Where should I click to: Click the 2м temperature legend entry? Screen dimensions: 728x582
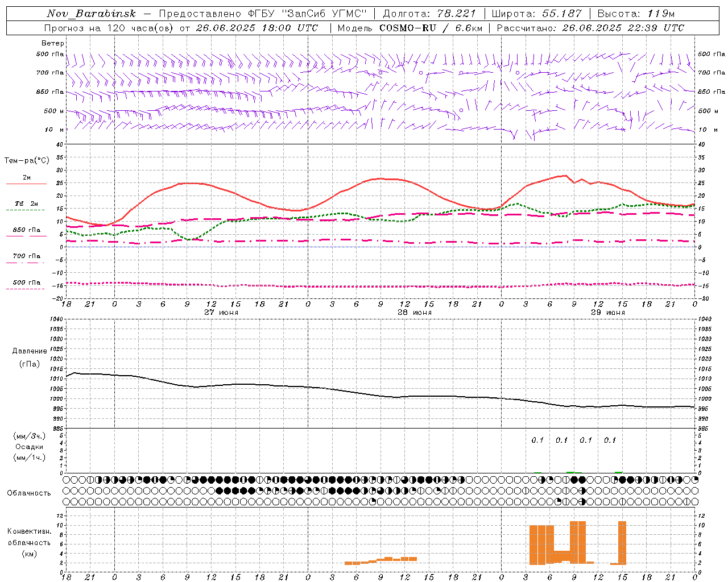[x=27, y=178]
